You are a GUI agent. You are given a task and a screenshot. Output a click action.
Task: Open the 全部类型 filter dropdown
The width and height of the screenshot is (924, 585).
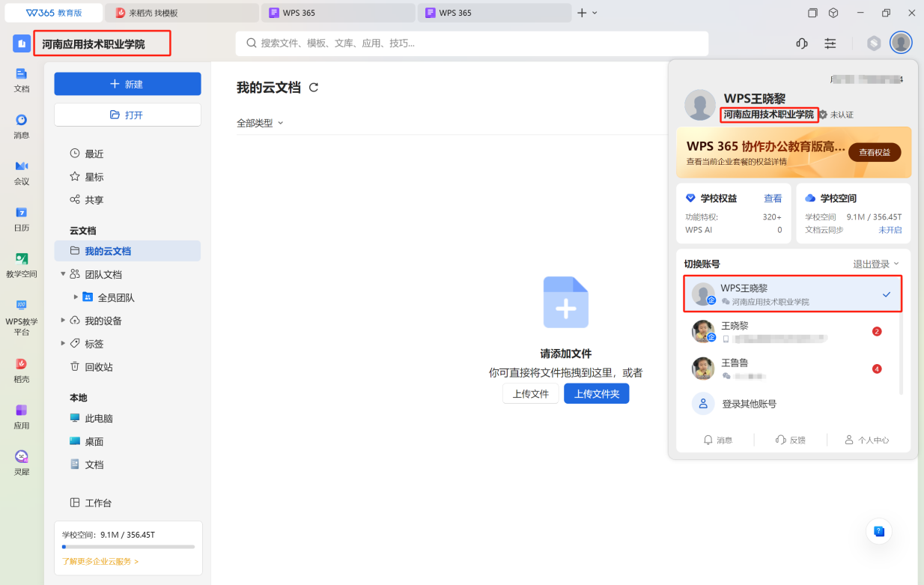pos(260,123)
